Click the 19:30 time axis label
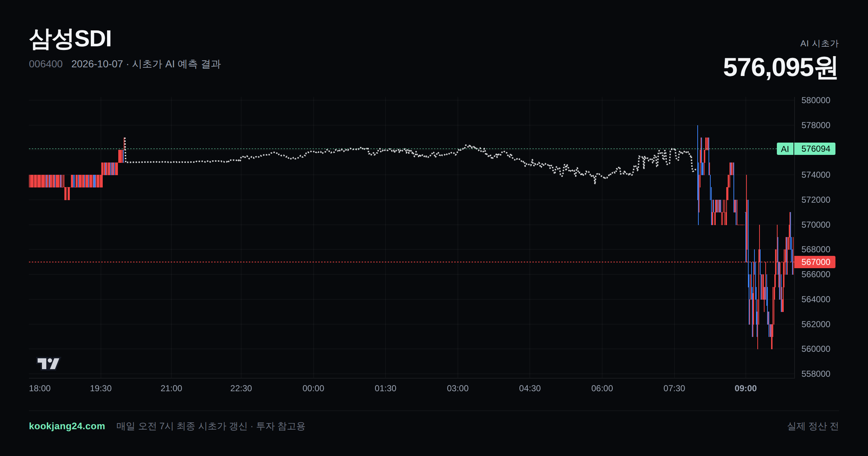Image resolution: width=868 pixels, height=456 pixels. tap(101, 388)
